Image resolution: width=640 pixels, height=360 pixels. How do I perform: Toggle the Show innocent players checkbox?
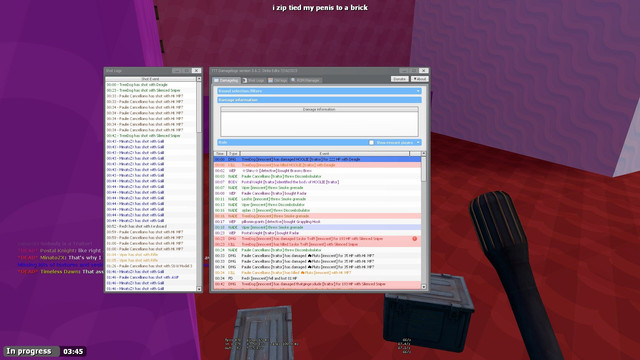click(x=371, y=142)
